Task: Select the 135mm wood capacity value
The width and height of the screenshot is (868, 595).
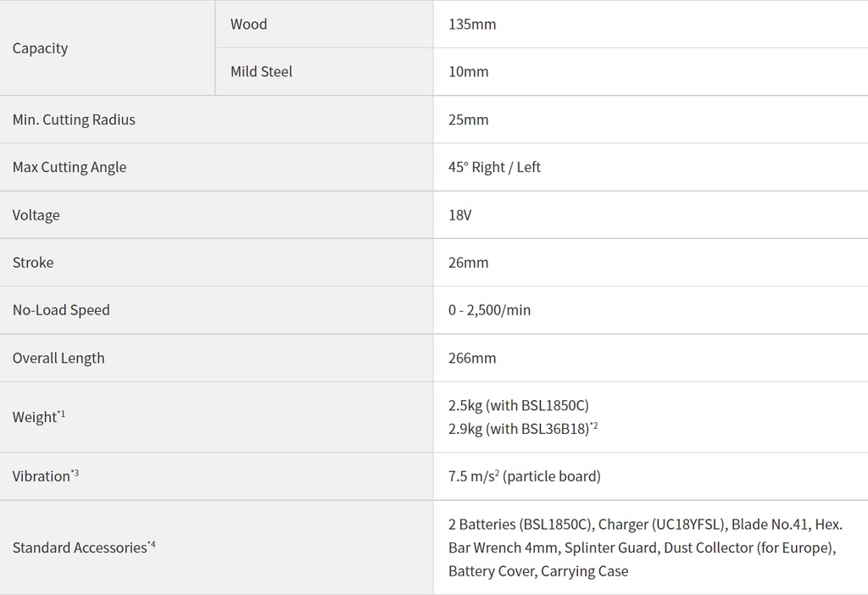Action: click(x=472, y=25)
